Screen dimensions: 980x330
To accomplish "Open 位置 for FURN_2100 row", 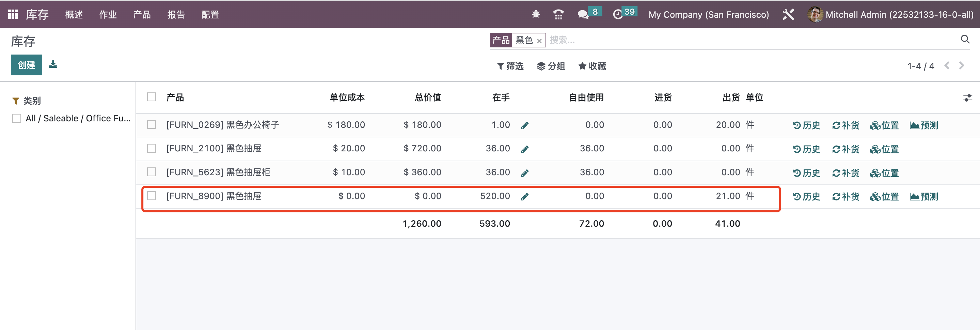I will point(884,149).
